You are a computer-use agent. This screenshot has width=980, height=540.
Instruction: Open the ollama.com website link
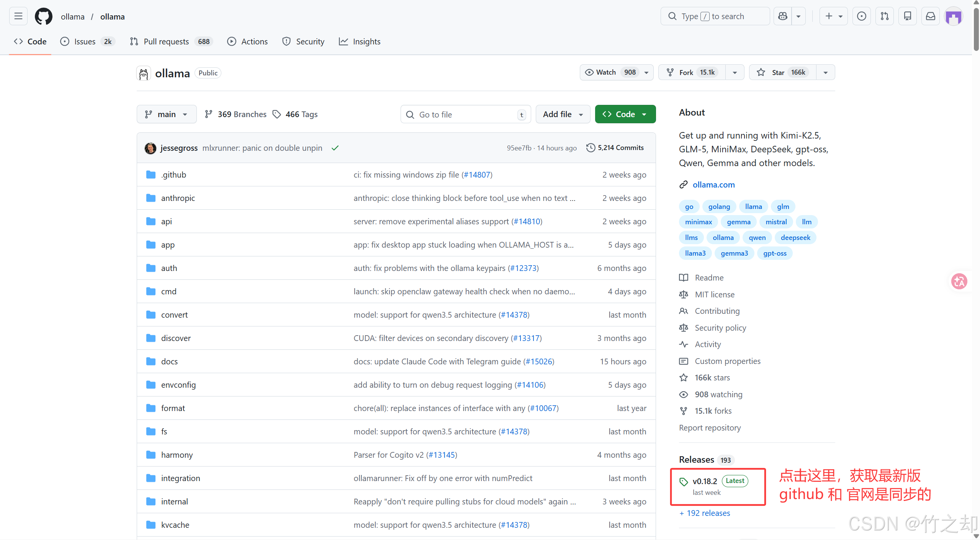click(x=713, y=184)
